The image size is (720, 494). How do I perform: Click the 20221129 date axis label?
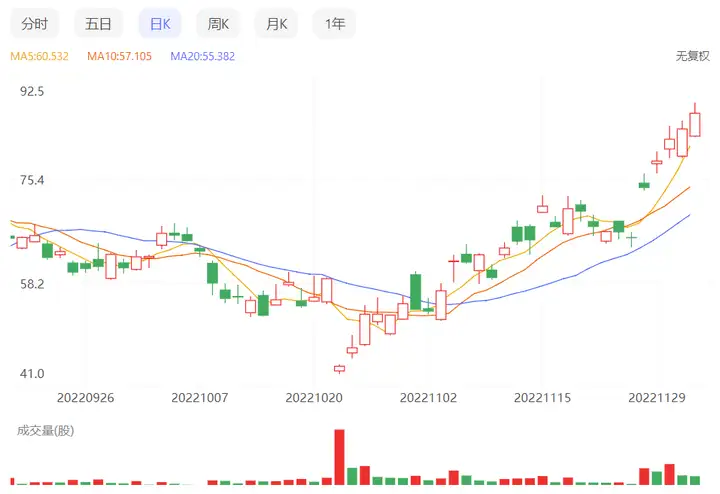point(657,398)
